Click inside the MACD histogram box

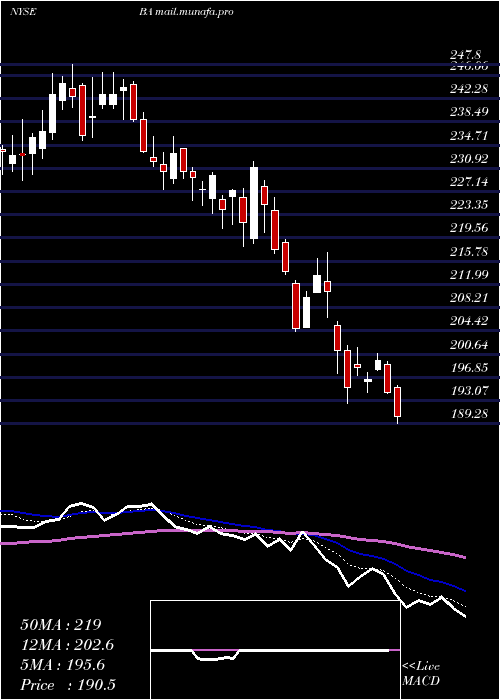point(275,650)
